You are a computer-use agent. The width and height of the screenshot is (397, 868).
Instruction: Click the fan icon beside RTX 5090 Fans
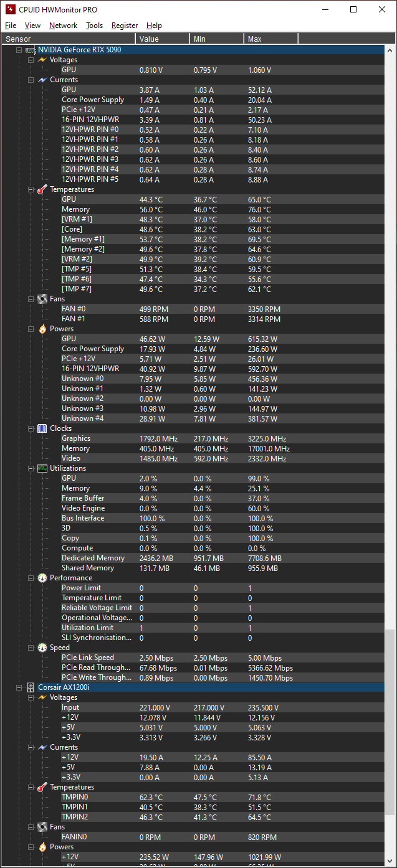coord(42,299)
